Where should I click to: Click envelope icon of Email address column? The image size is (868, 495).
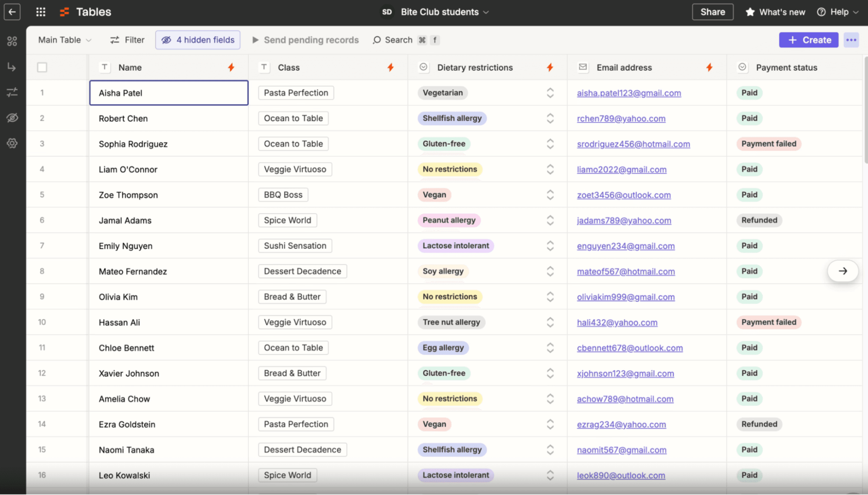coord(583,67)
